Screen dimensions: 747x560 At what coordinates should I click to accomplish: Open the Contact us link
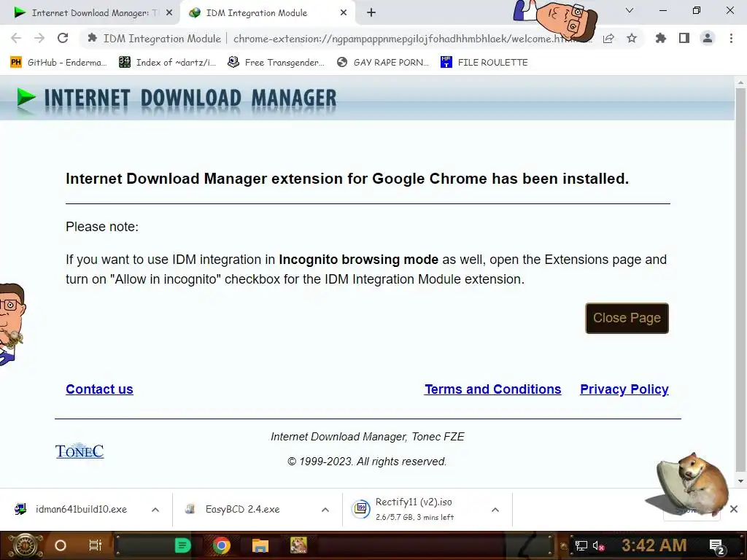point(99,389)
